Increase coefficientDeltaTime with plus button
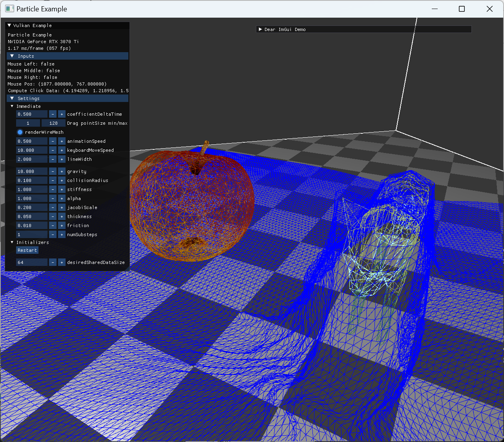 pyautogui.click(x=62, y=114)
